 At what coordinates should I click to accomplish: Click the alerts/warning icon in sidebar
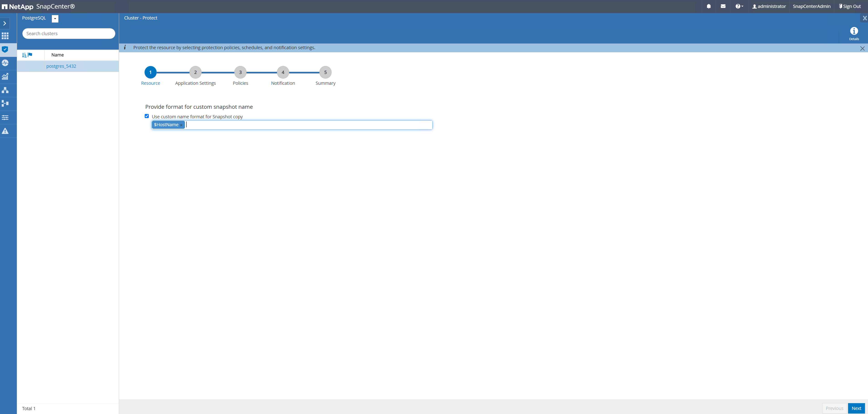pyautogui.click(x=5, y=131)
